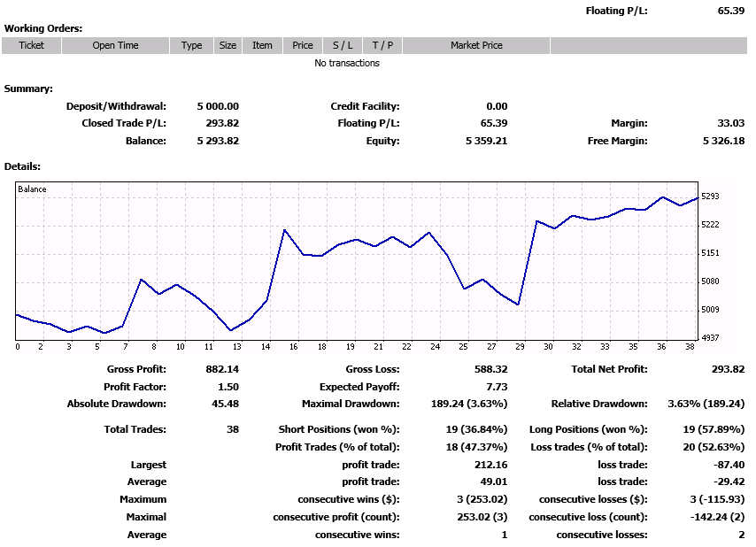Select the largest profit trade value 212.16
This screenshot has width=756, height=547.
point(490,465)
